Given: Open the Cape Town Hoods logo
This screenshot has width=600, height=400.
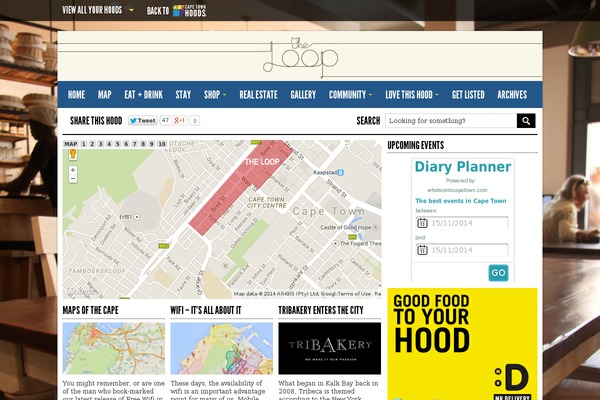Looking at the screenshot, I should (x=189, y=11).
